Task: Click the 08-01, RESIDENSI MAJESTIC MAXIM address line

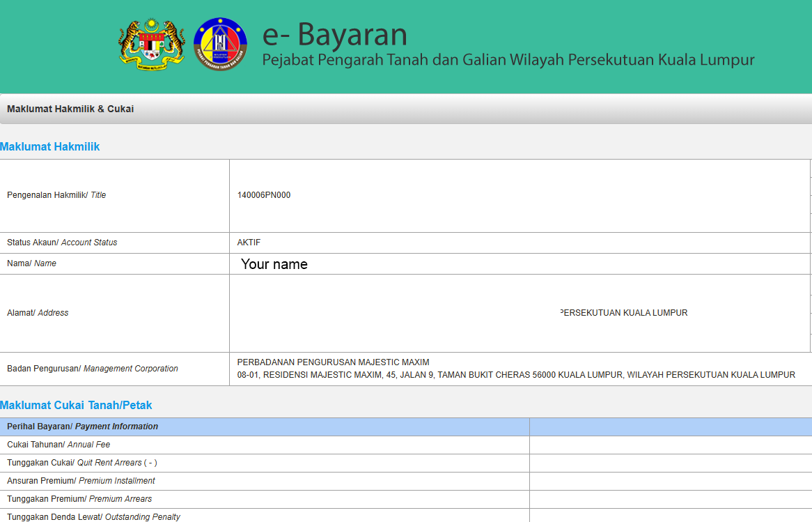Action: [x=516, y=375]
